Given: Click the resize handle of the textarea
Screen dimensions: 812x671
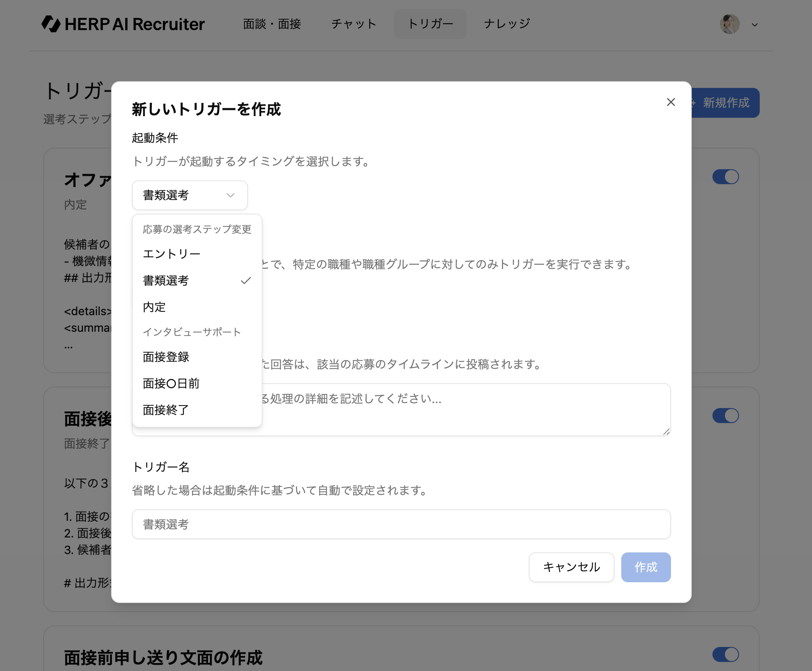Looking at the screenshot, I should [x=666, y=432].
